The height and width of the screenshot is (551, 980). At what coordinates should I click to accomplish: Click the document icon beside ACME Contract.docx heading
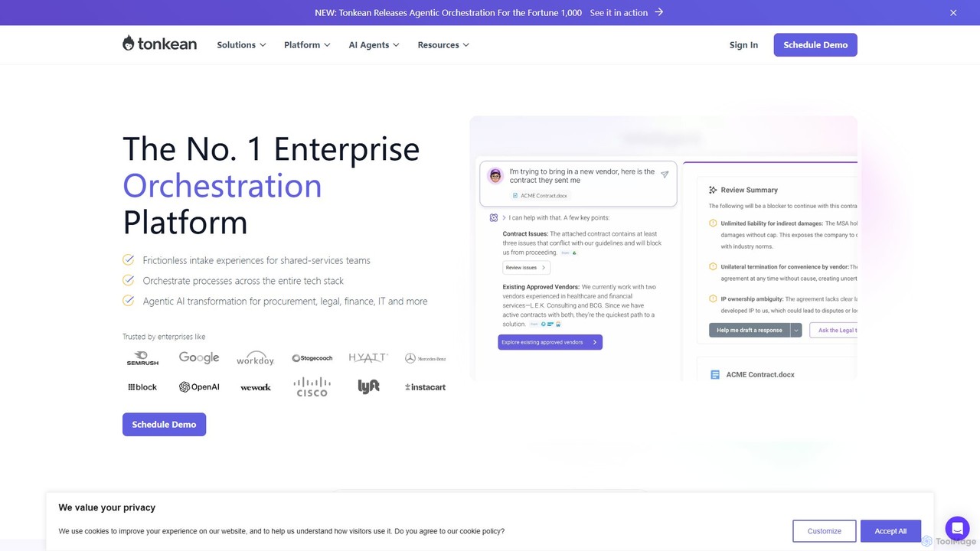click(x=715, y=375)
